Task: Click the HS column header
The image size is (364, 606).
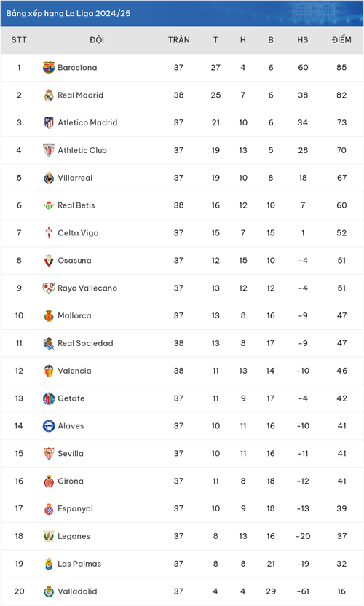Action: pos(303,40)
